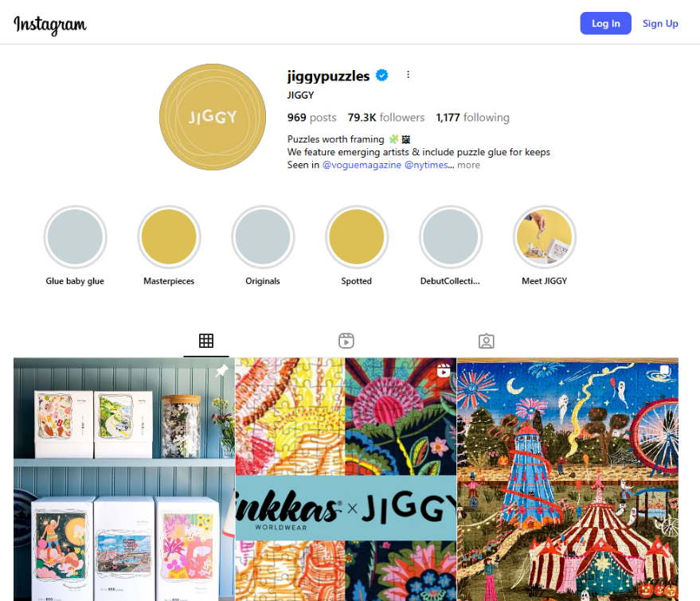Expand the bio with "more"
Screen dimensions: 700x601
click(x=468, y=165)
